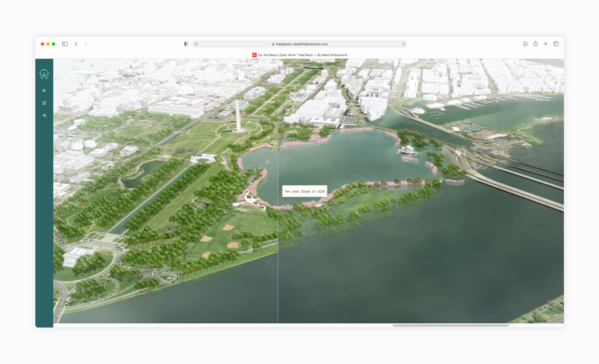Show the tab overview icon
This screenshot has height=364, width=599.
[x=556, y=44]
